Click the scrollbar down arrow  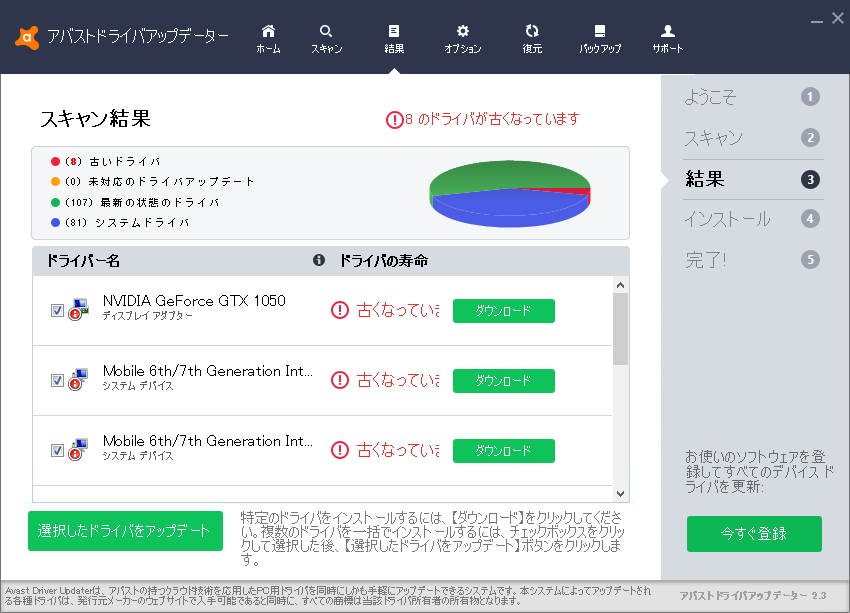621,494
